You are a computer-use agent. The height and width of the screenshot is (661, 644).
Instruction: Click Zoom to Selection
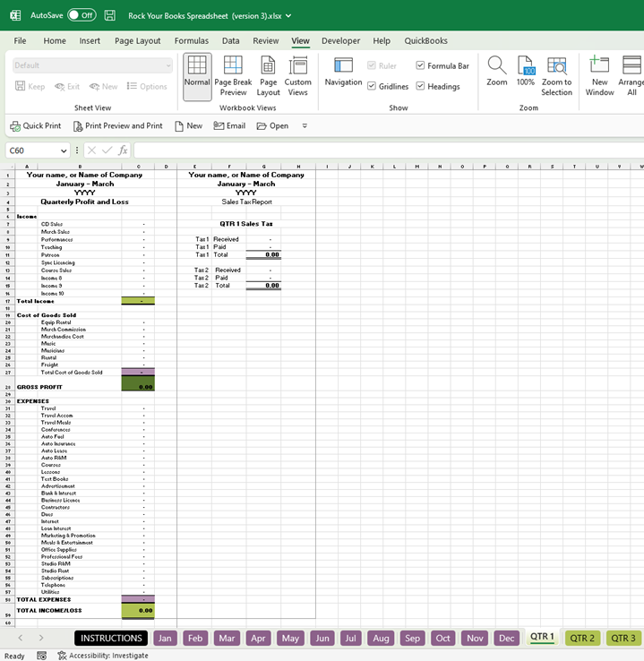[556, 75]
